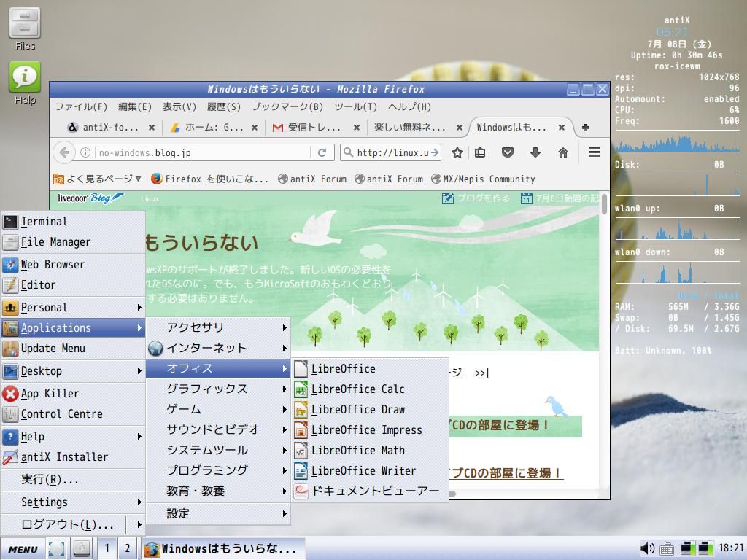Expand the サウンドとビデオ submenu
747x560 pixels.
(x=217, y=429)
